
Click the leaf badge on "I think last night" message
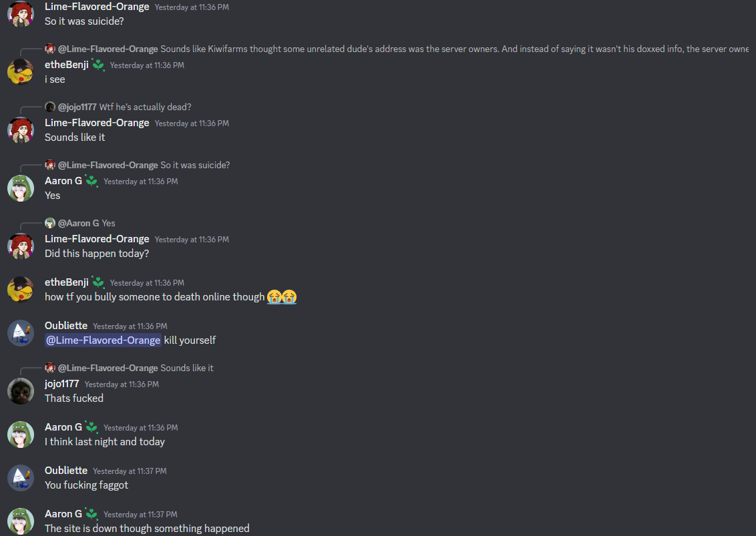(x=91, y=427)
